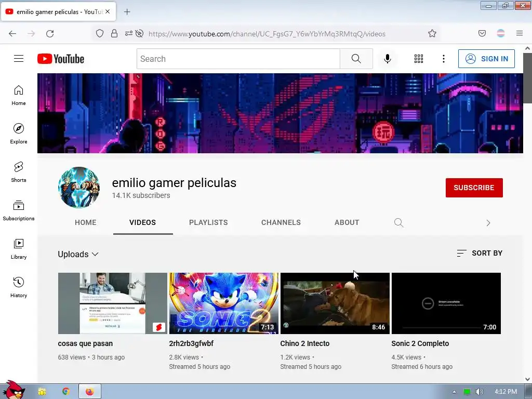Open Library in the sidebar

point(19,249)
